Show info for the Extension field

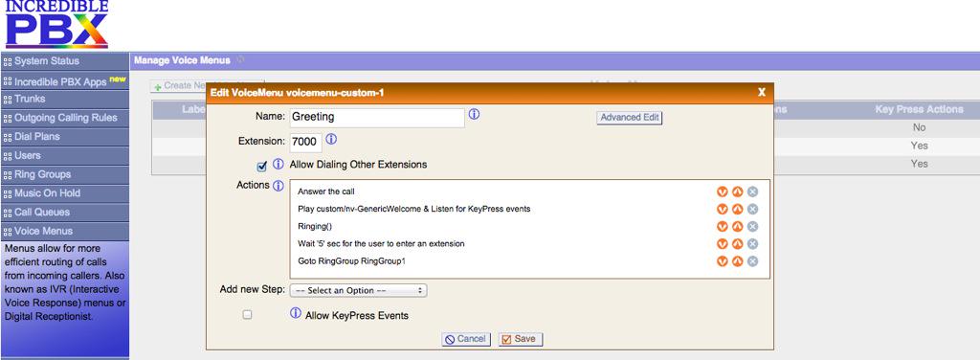tap(331, 139)
